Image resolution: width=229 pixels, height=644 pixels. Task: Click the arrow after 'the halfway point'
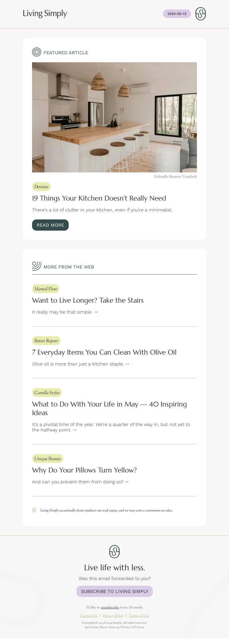pyautogui.click(x=75, y=430)
